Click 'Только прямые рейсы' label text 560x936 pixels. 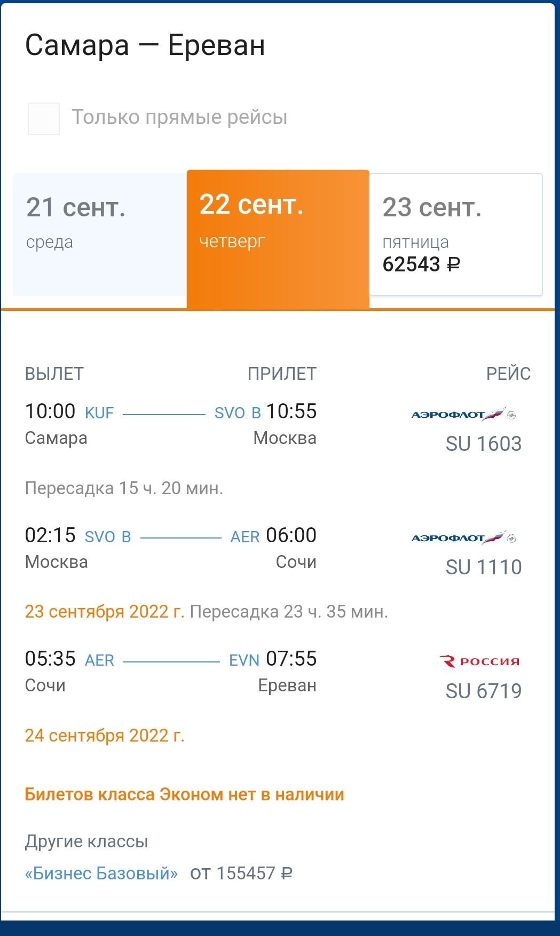[180, 117]
